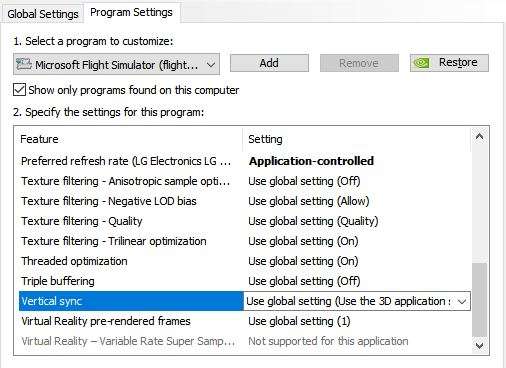Click the Microsoft Flight Simulator program icon

click(24, 64)
